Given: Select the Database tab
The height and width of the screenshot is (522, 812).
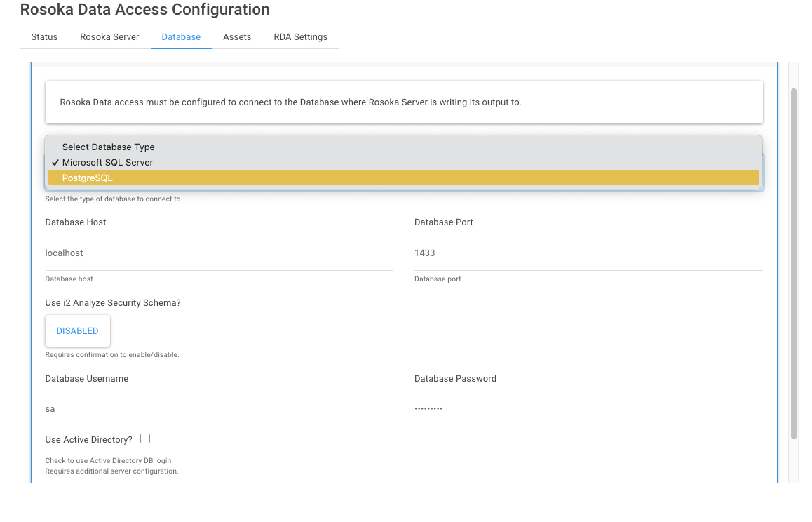Looking at the screenshot, I should tap(180, 36).
